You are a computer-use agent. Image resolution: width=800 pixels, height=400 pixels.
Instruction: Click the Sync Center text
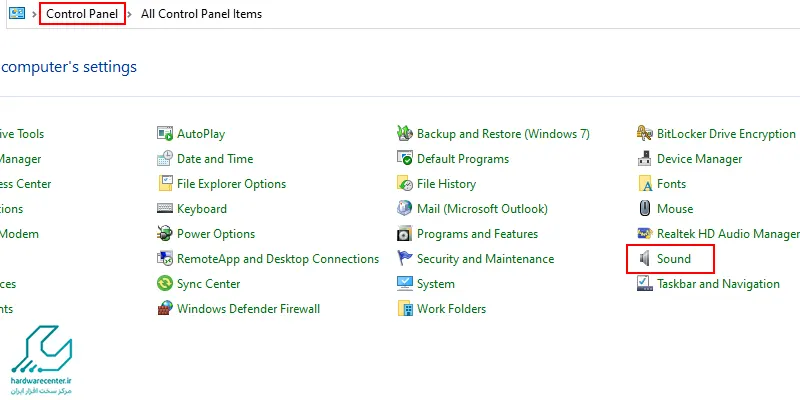coord(209,284)
